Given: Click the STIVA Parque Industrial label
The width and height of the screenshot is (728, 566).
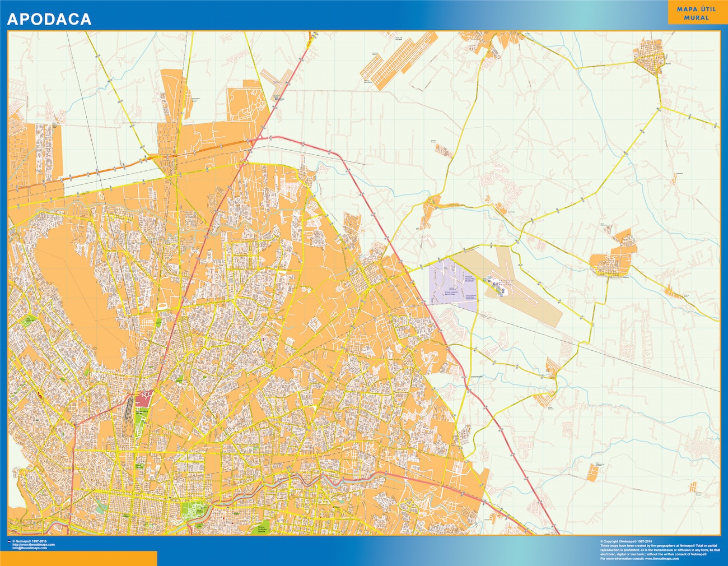Looking at the screenshot, I should 451,293.
